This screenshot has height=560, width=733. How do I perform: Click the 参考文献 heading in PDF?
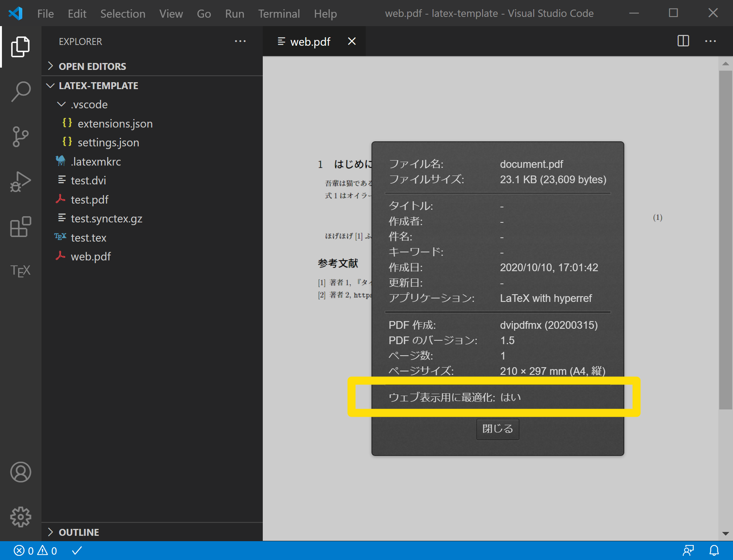tap(338, 263)
